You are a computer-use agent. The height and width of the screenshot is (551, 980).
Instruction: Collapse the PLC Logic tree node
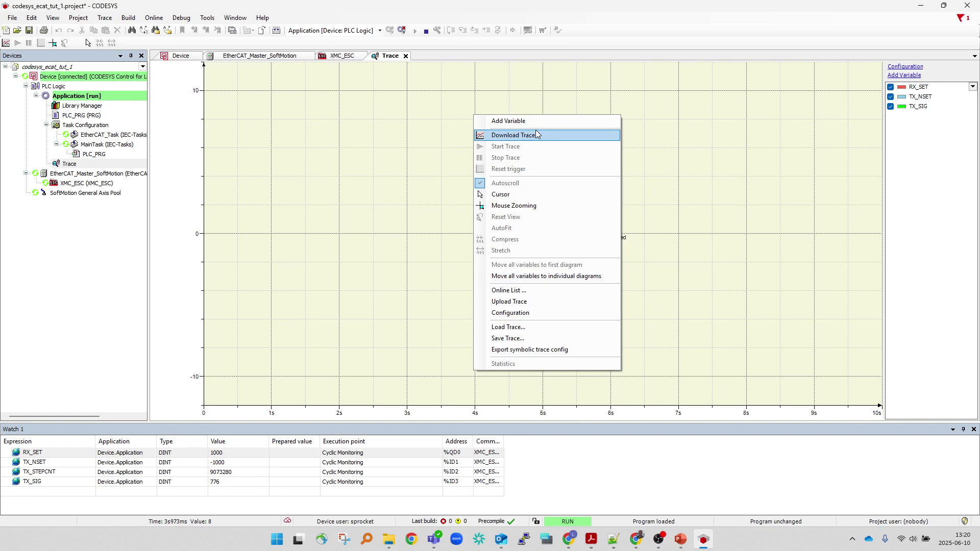(x=26, y=86)
